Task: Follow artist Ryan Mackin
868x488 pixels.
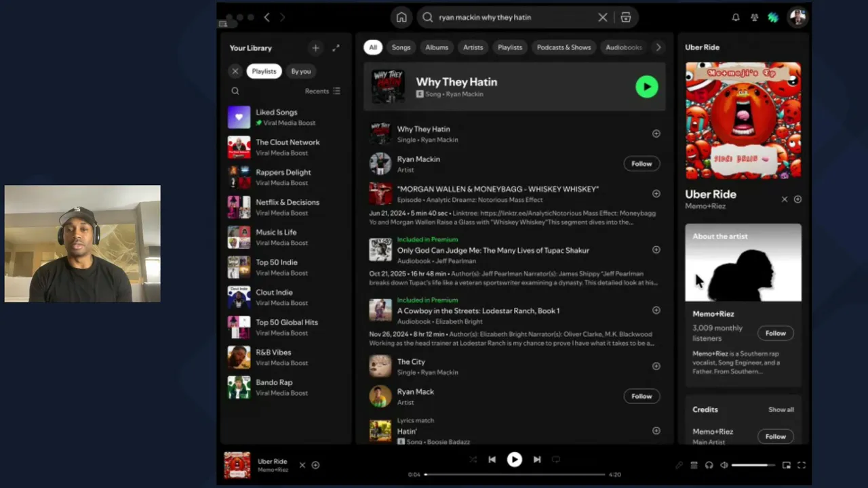Action: click(x=642, y=163)
